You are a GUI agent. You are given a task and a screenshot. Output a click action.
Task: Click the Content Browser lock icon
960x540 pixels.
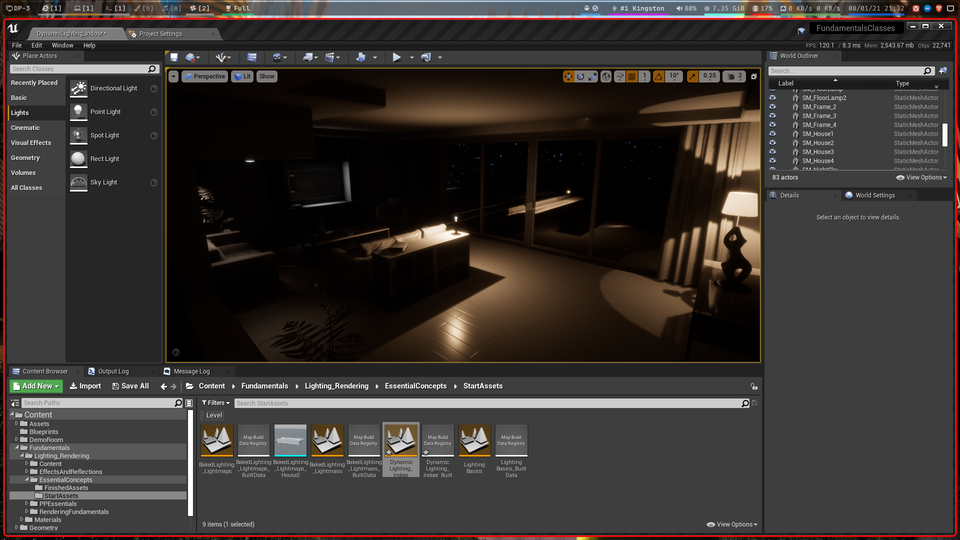tap(754, 386)
